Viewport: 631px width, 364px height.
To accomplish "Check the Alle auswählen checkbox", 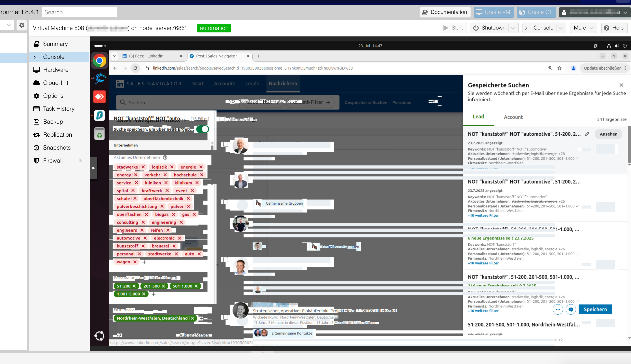I will point(222,119).
